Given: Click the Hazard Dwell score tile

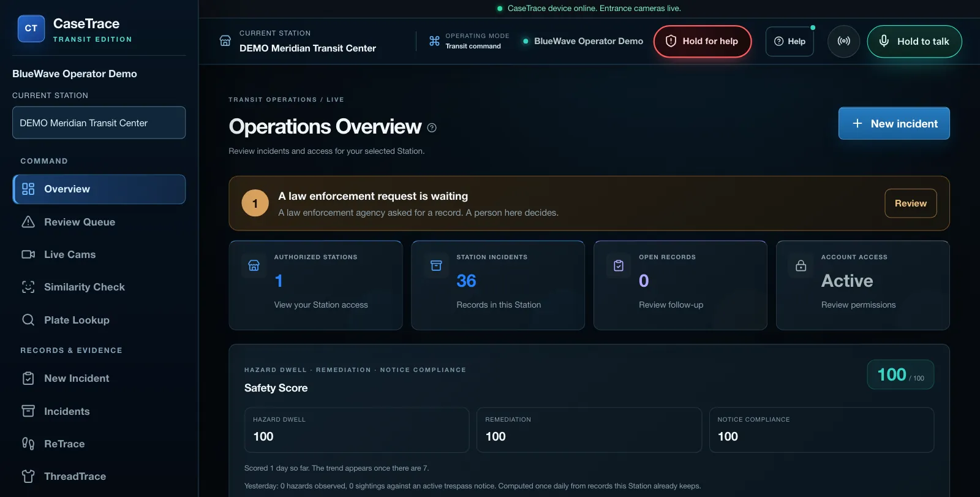Looking at the screenshot, I should pos(356,430).
